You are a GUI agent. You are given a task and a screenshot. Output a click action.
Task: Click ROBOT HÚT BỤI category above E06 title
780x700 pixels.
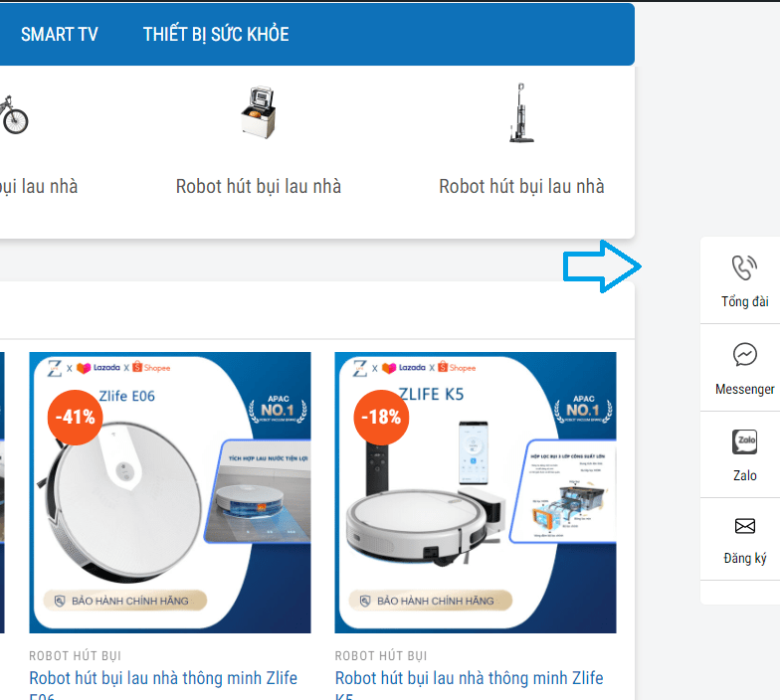point(76,656)
